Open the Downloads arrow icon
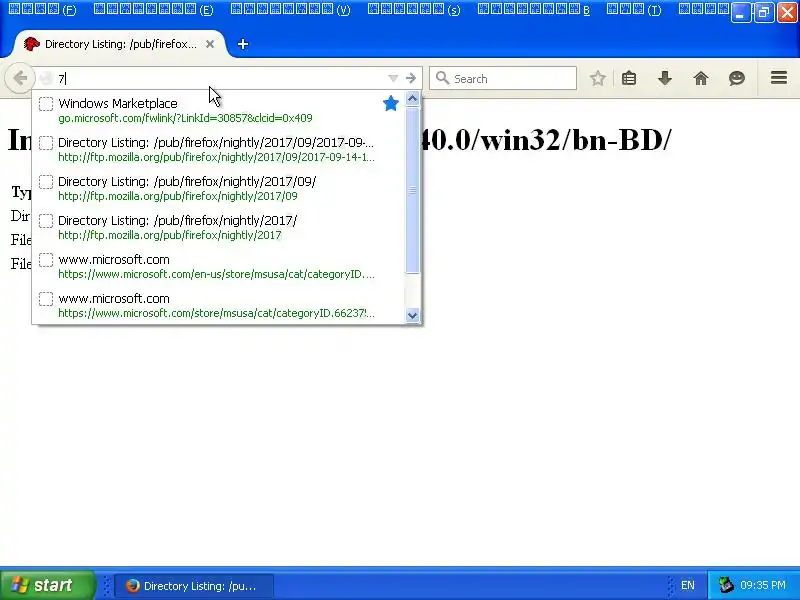 click(665, 78)
